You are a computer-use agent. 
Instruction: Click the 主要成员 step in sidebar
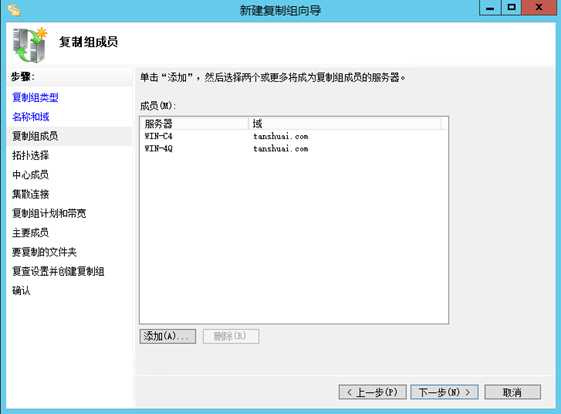(30, 233)
